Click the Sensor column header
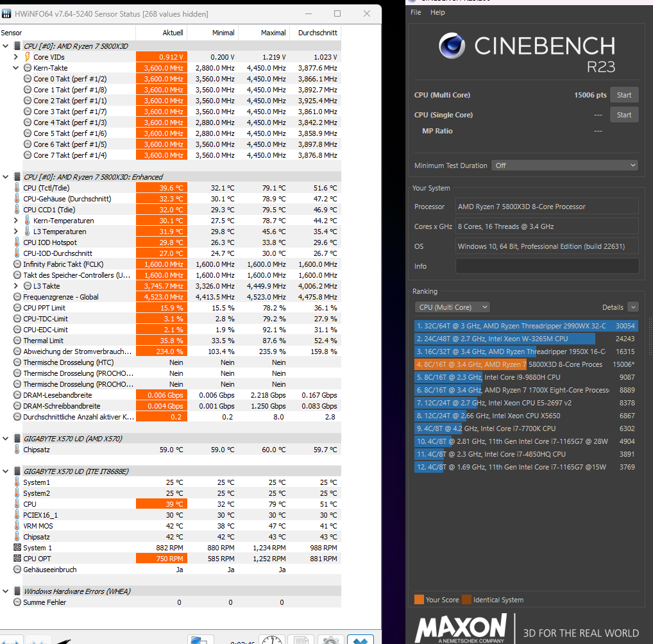The height and width of the screenshot is (644, 653). click(67, 33)
